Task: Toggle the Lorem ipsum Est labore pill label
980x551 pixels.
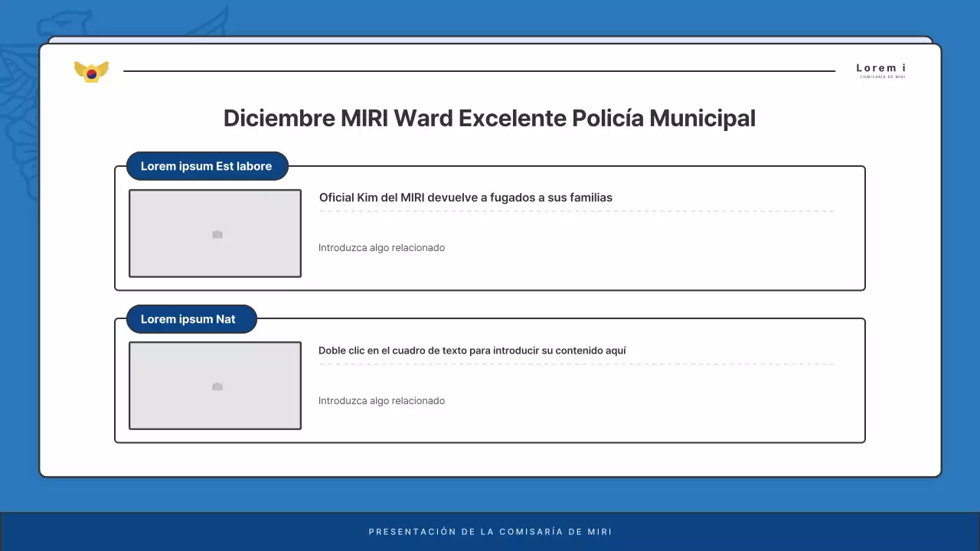Action: (x=207, y=166)
